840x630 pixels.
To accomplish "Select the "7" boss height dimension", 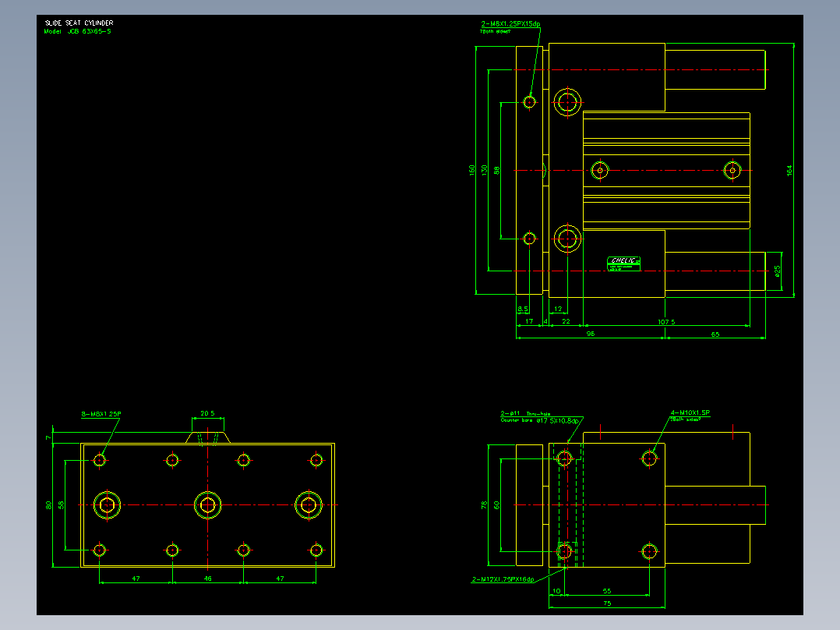I will pyautogui.click(x=48, y=437).
